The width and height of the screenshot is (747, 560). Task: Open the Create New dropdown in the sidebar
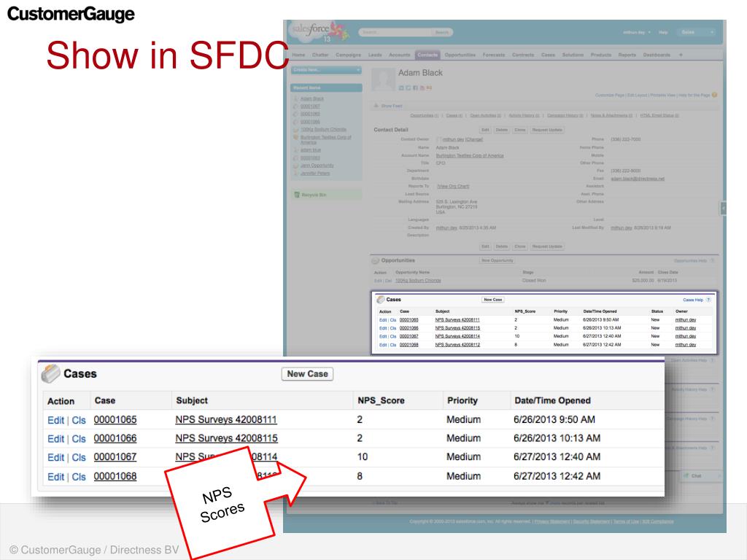[x=326, y=70]
